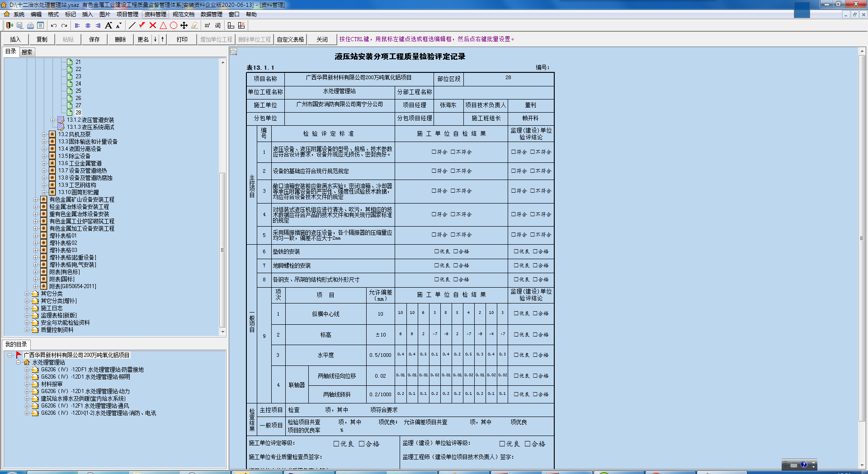Select the red checkmark tool
This screenshot has height=474, width=868.
[x=142, y=26]
